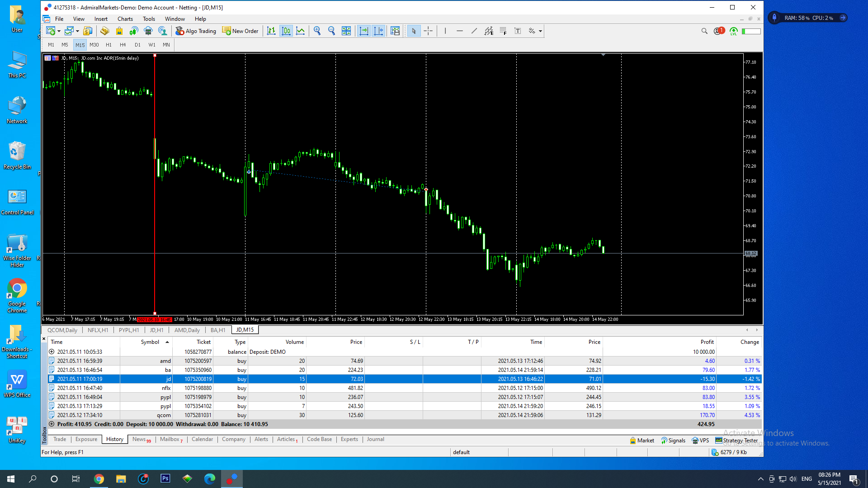The height and width of the screenshot is (488, 868).
Task: Toggle Algo Trading on or off
Action: 196,31
